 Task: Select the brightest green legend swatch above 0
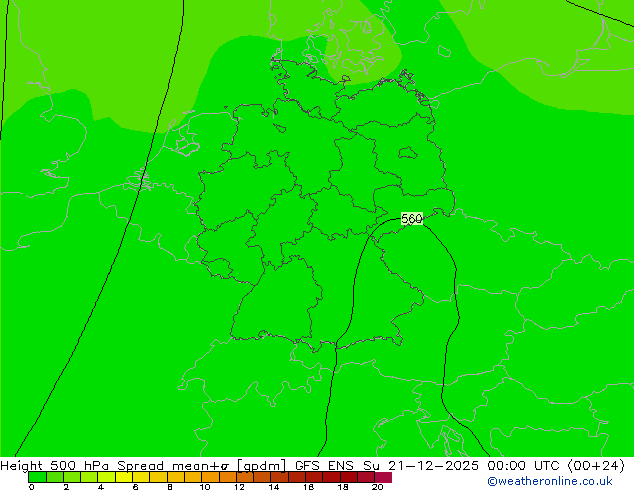pos(37,477)
